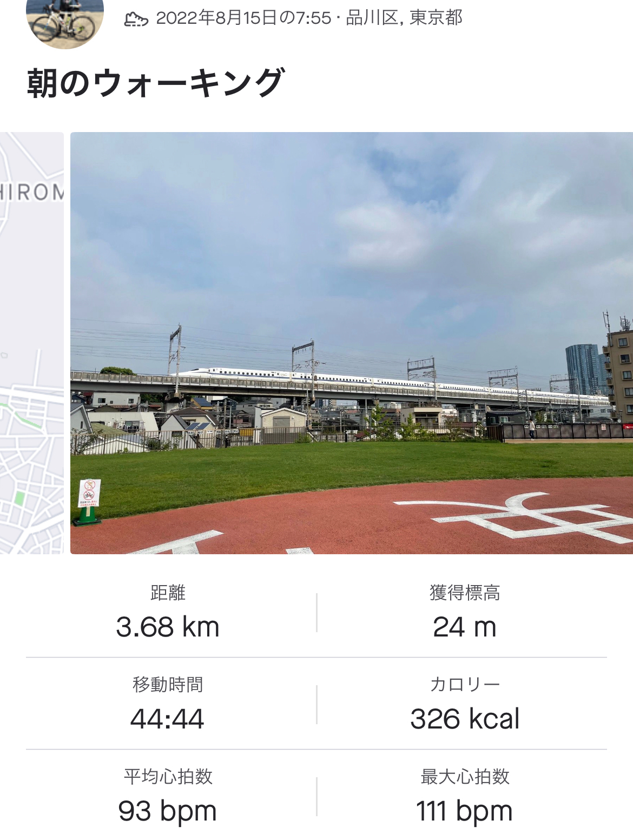The width and height of the screenshot is (633, 840).
Task: Tap the HIROM text on the map
Action: (32, 192)
